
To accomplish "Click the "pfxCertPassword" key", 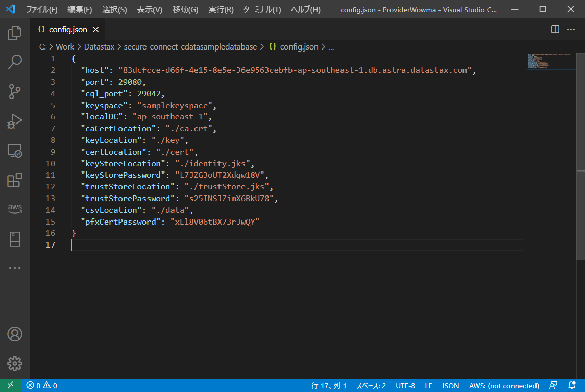I will point(120,222).
